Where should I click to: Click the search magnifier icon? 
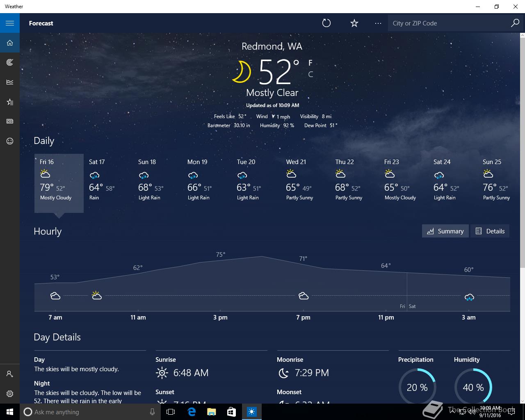point(515,23)
